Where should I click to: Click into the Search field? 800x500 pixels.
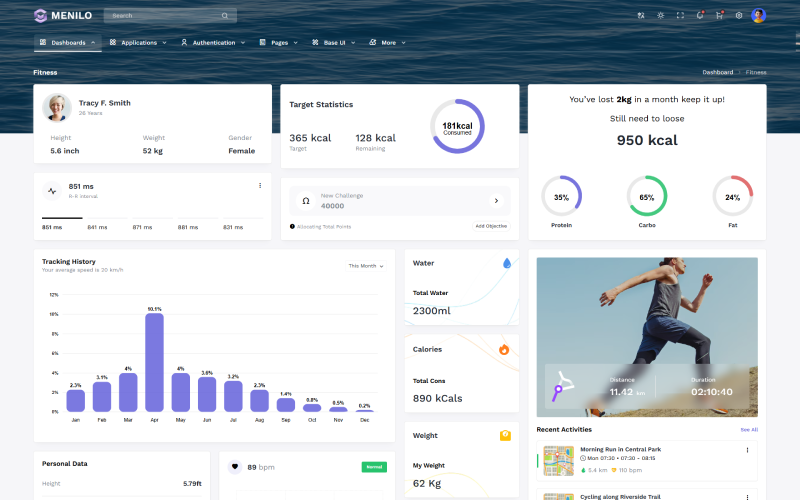coord(160,16)
